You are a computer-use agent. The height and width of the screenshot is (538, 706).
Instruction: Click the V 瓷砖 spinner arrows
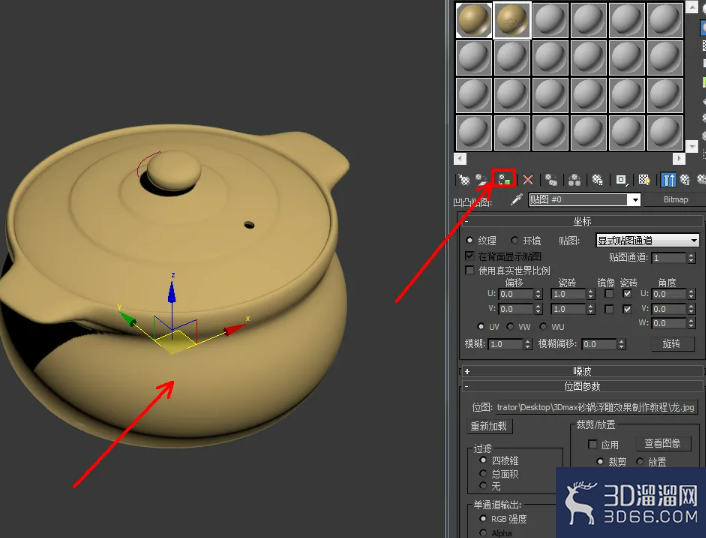click(591, 309)
